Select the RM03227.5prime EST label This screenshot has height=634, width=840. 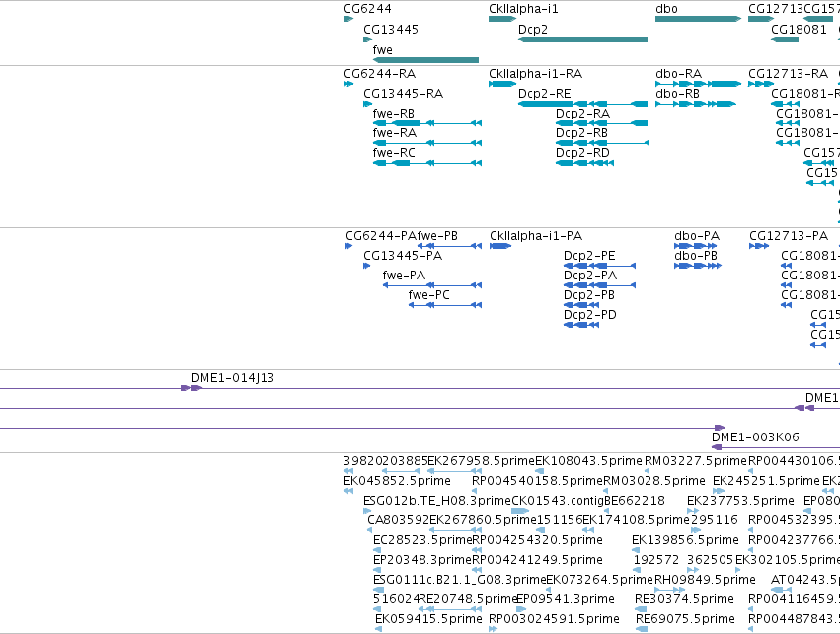tap(695, 461)
